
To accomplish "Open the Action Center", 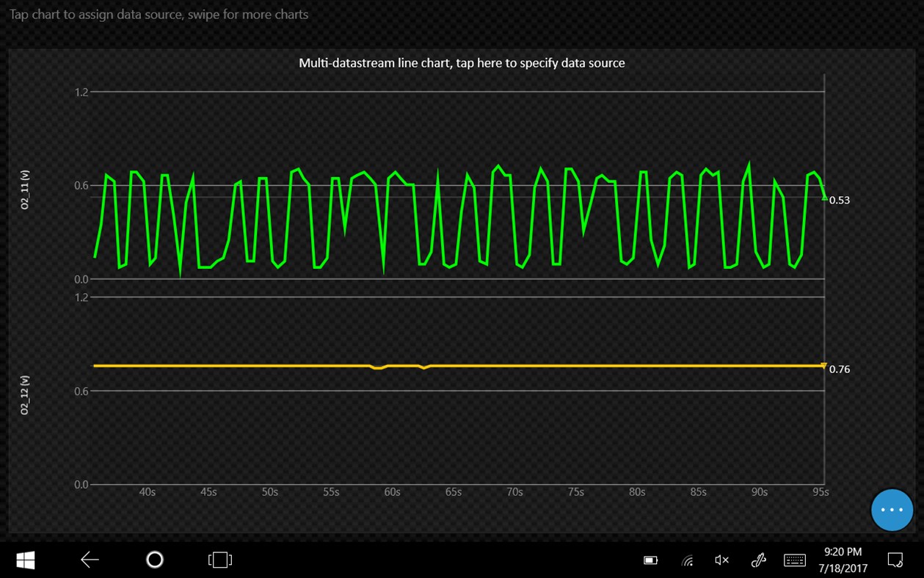I will point(892,560).
